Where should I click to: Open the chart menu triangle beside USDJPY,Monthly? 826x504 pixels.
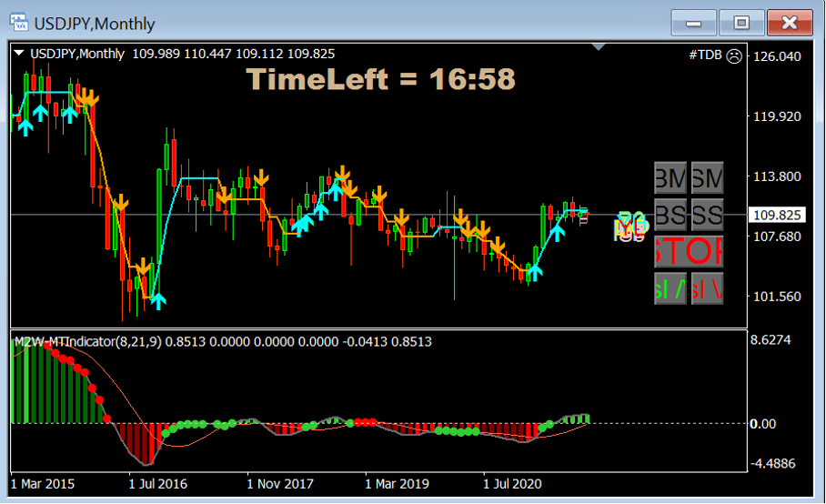click(x=19, y=53)
